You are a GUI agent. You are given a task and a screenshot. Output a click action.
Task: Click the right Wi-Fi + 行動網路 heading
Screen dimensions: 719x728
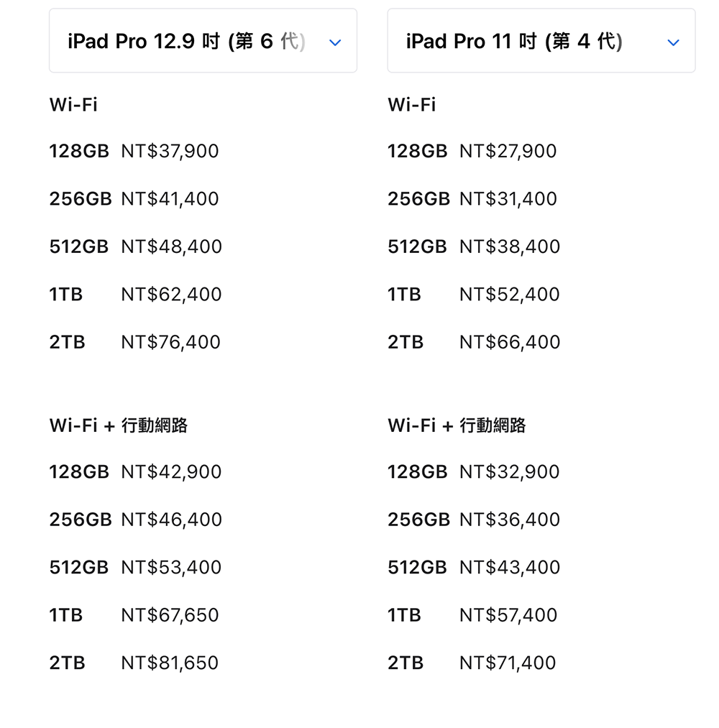[457, 425]
